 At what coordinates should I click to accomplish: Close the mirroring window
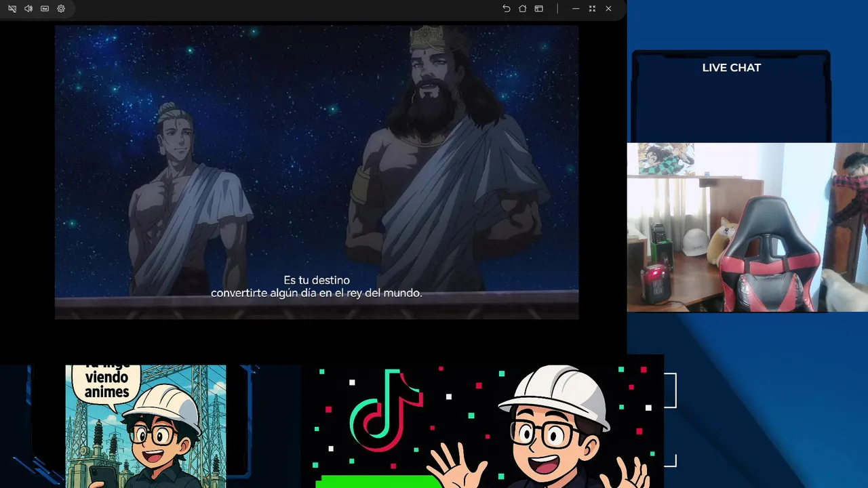pos(608,9)
